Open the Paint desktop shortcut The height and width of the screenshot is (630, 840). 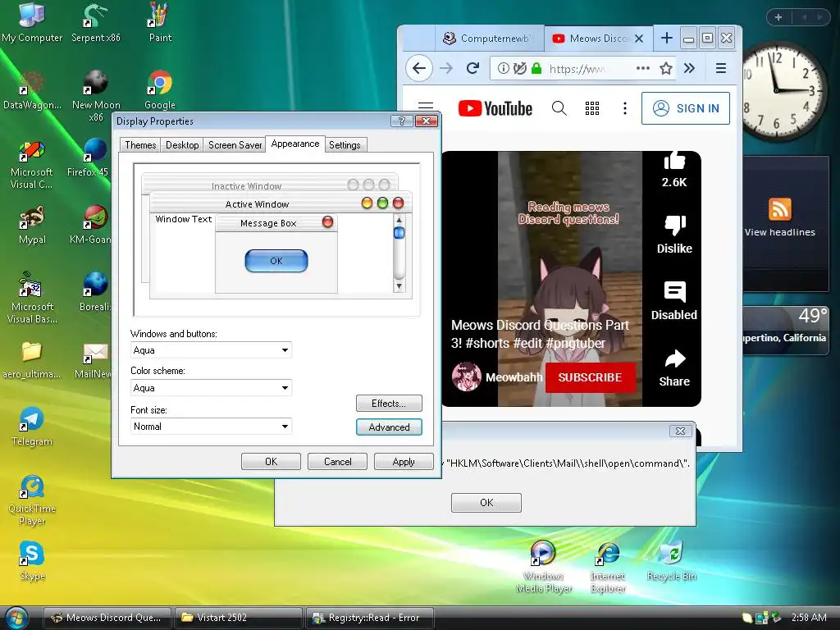pyautogui.click(x=160, y=22)
